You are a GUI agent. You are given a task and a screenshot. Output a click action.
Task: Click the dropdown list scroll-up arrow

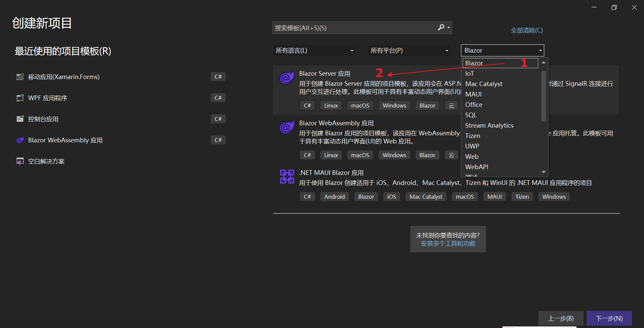[x=544, y=62]
